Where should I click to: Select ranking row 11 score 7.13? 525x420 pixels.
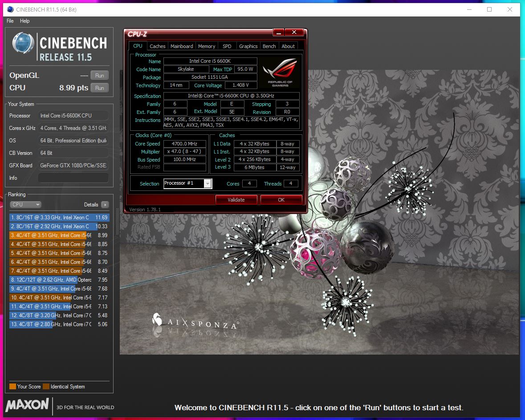pos(59,306)
